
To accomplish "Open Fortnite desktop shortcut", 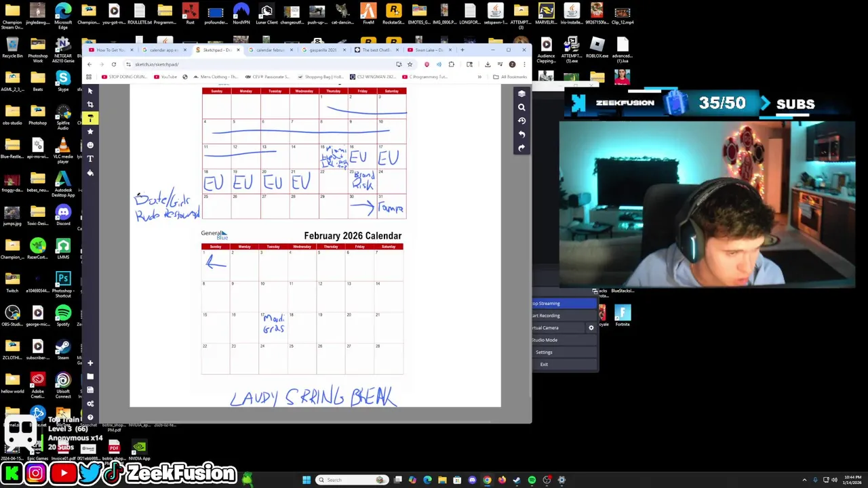I will click(623, 315).
